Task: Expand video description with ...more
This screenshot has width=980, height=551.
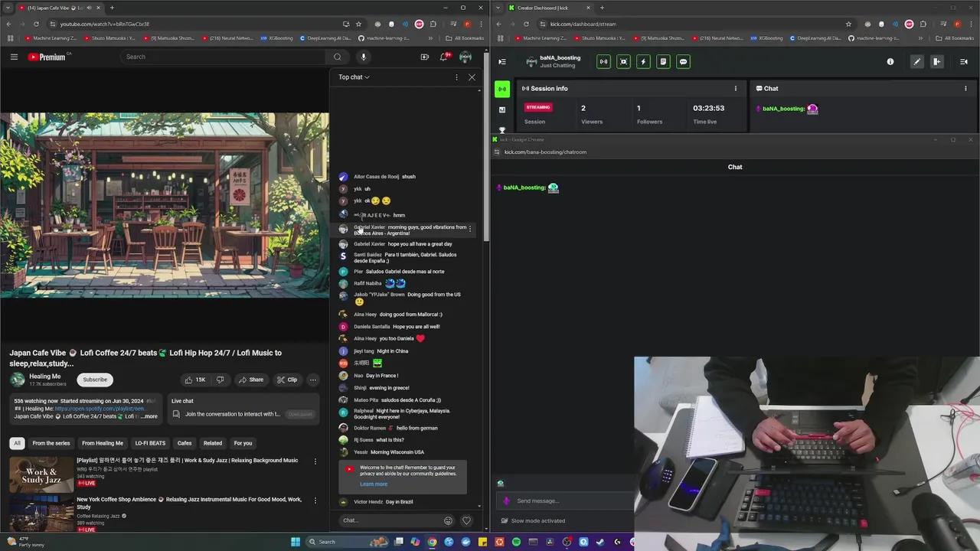Action: 149,416
